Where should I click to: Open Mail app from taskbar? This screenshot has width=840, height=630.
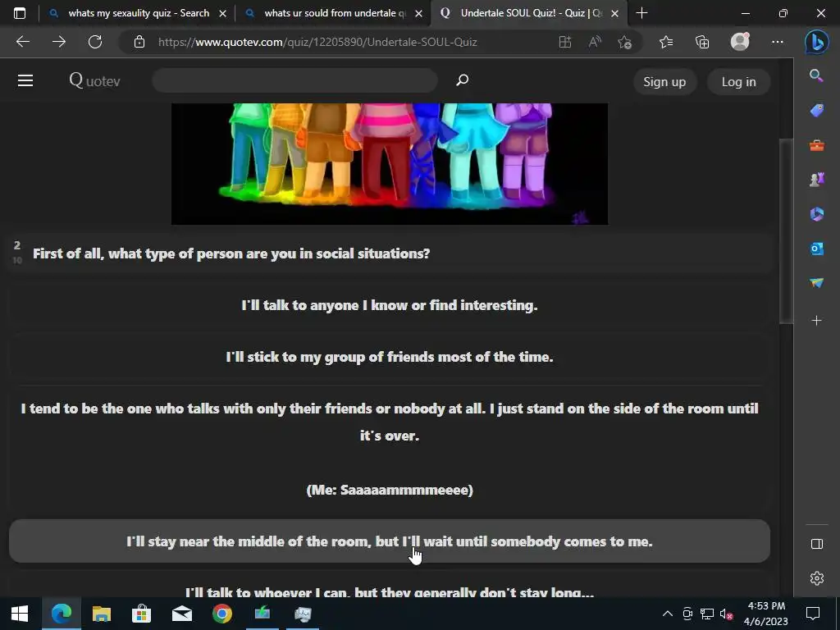pos(181,614)
